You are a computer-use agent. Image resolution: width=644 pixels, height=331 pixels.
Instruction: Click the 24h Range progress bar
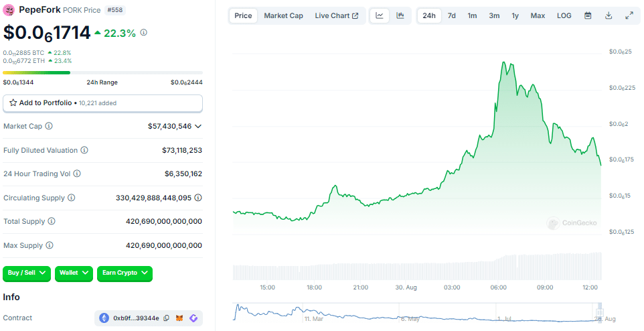102,73
